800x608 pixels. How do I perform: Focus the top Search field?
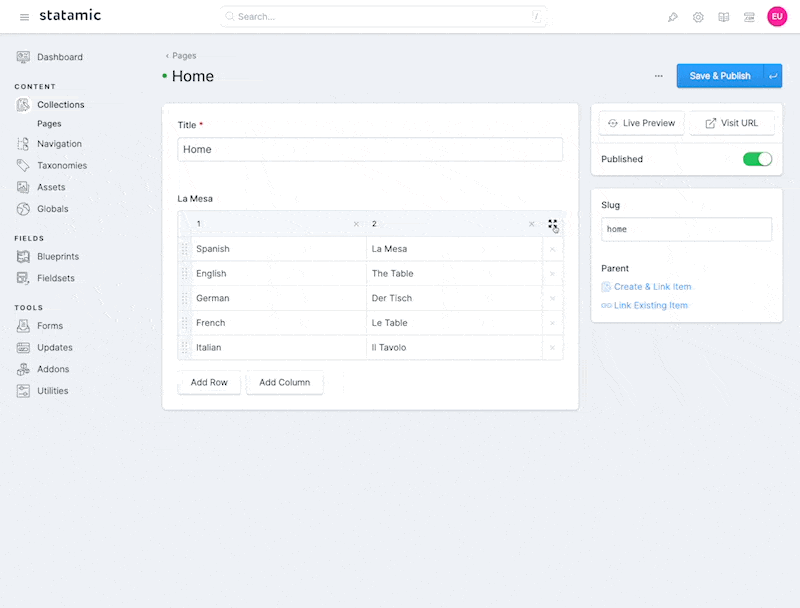[384, 16]
